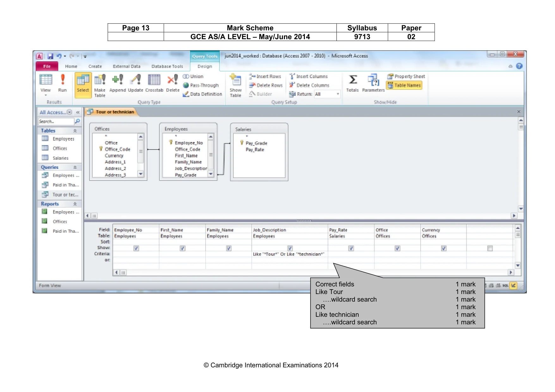Toggle the Table Names row
The height and width of the screenshot is (392, 555).
pyautogui.click(x=404, y=85)
